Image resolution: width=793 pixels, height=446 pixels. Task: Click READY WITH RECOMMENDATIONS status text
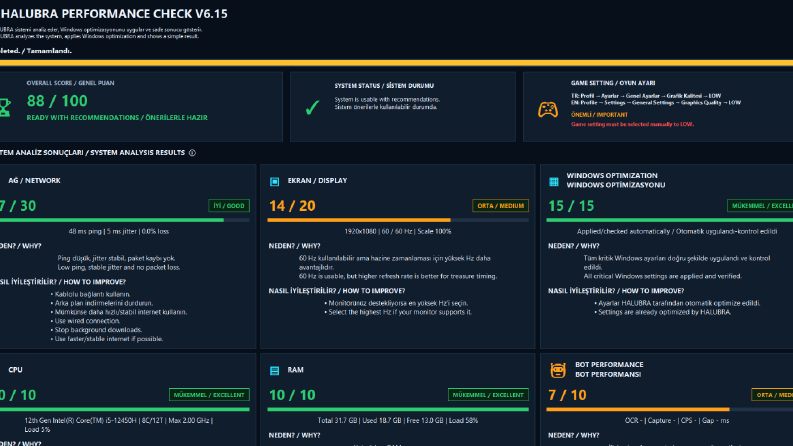pos(117,117)
